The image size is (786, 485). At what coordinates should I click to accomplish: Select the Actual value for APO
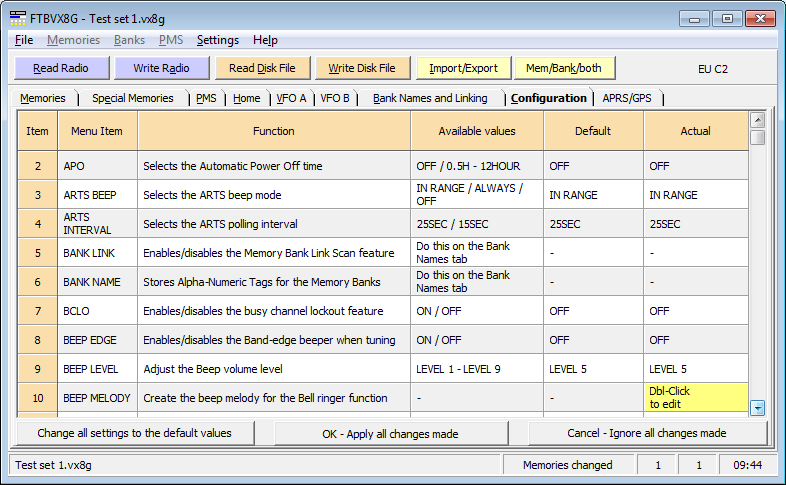point(696,166)
